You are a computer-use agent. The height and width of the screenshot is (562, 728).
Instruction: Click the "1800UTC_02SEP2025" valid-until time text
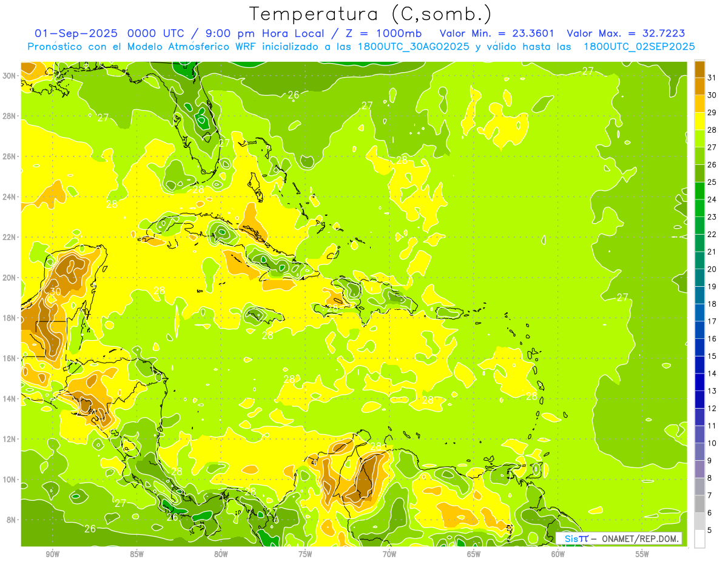click(639, 47)
